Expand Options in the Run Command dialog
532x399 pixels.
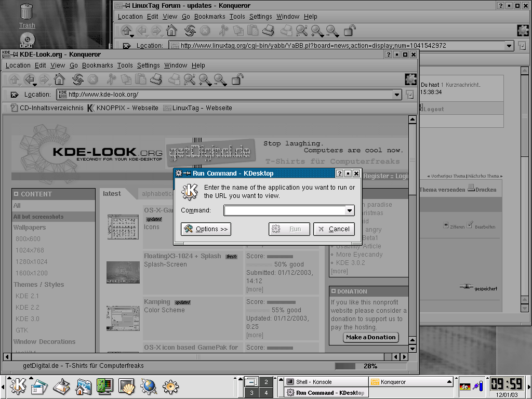[206, 229]
